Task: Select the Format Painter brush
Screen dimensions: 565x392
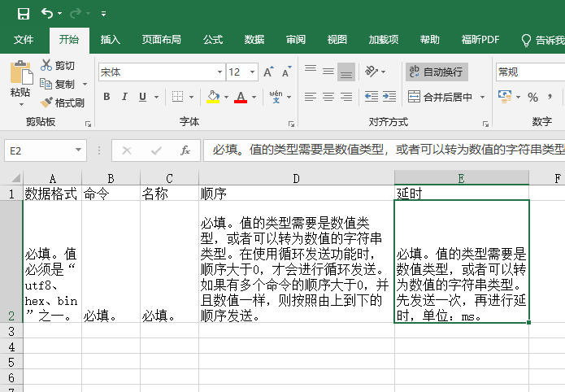Action: (x=47, y=102)
